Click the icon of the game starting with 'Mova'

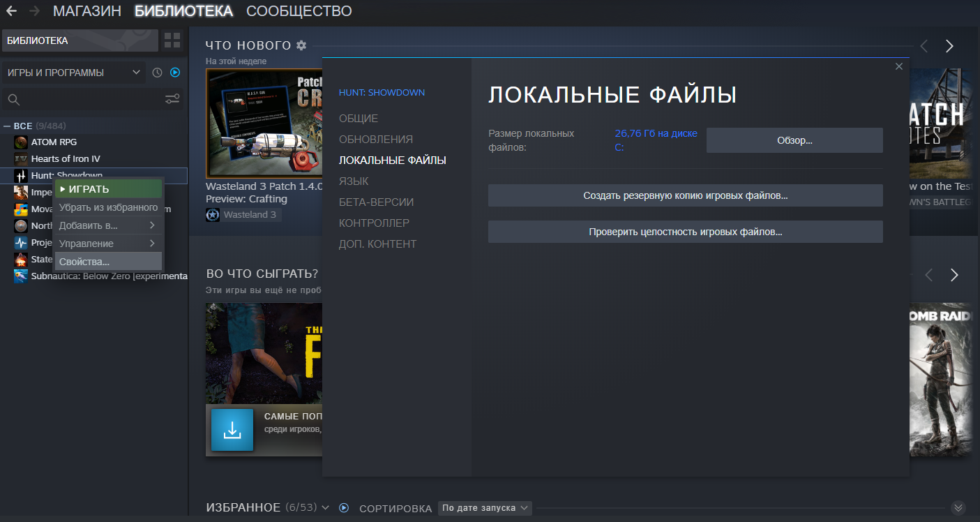(21, 209)
